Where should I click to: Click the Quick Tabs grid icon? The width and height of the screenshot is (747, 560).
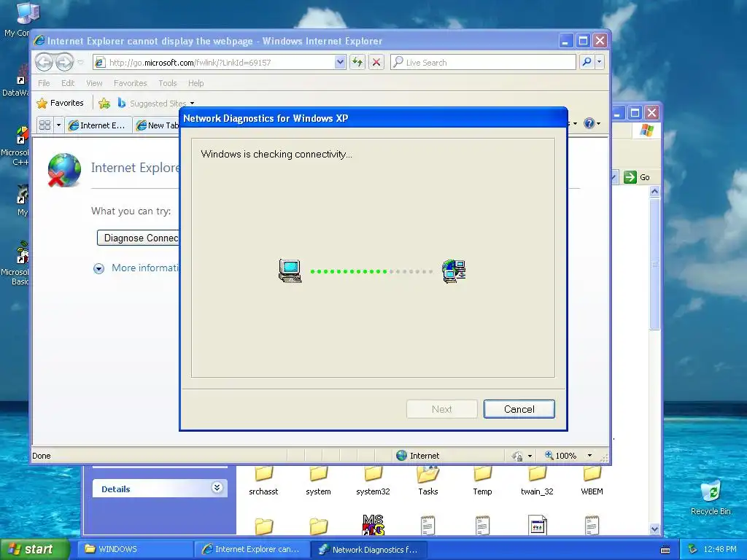(44, 125)
